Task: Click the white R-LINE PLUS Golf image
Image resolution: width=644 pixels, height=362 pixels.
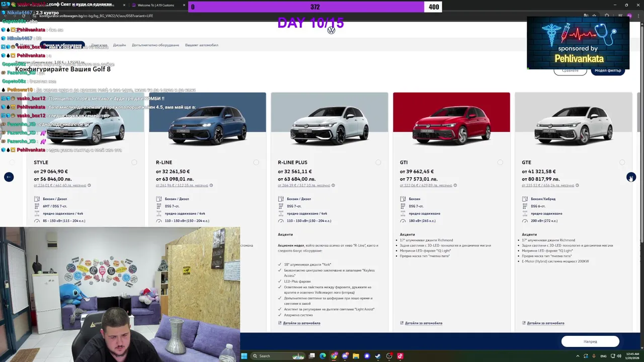Action: tap(330, 126)
